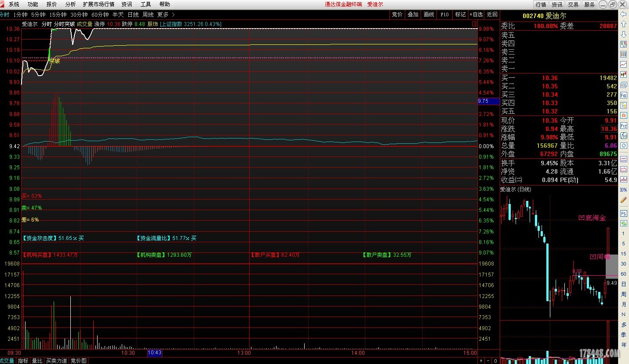Click the 10% icon in right sidebar
Screen dimensions: 629x364
(623, 190)
